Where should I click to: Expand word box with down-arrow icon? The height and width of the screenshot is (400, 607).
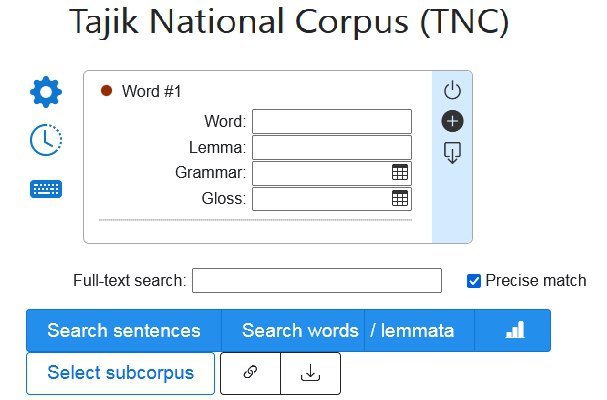click(x=452, y=153)
